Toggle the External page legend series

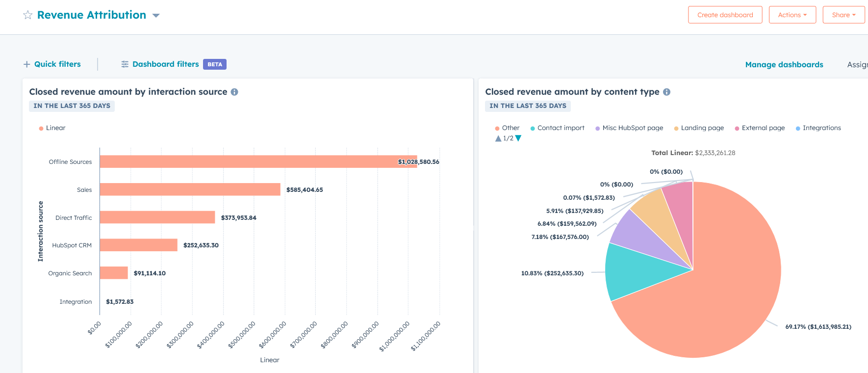click(x=760, y=128)
